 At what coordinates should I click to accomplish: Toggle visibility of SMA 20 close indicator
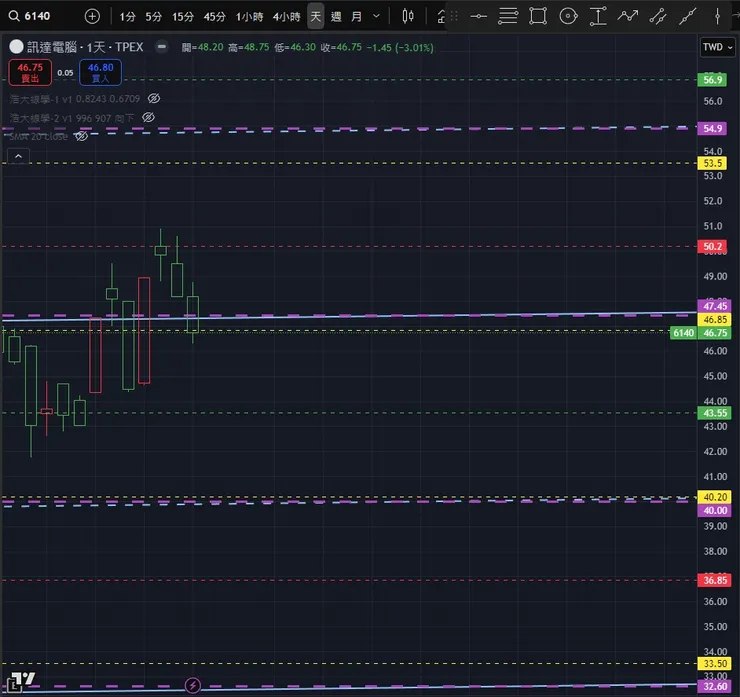pyautogui.click(x=81, y=136)
